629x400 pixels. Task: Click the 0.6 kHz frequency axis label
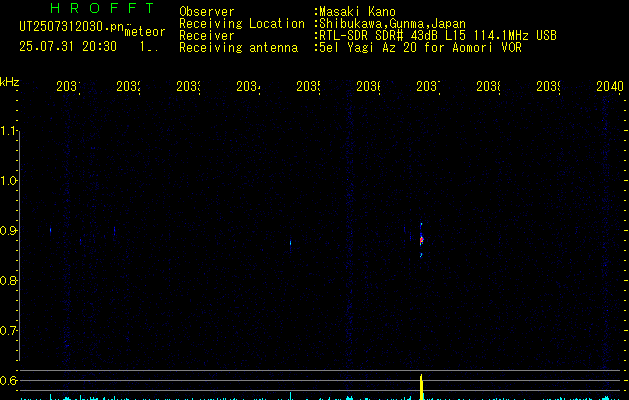(x=10, y=380)
